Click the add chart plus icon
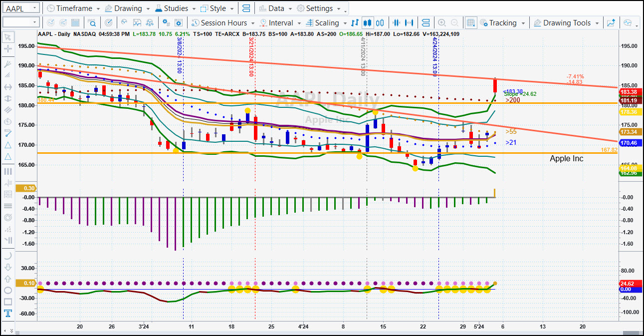Viewport: 644px width, 336px height. coord(611,23)
